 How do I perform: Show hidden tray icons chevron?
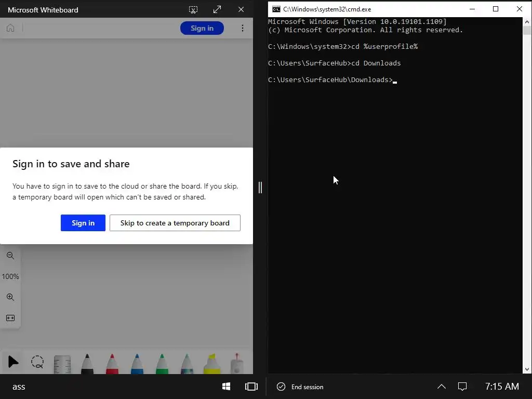[x=442, y=387]
